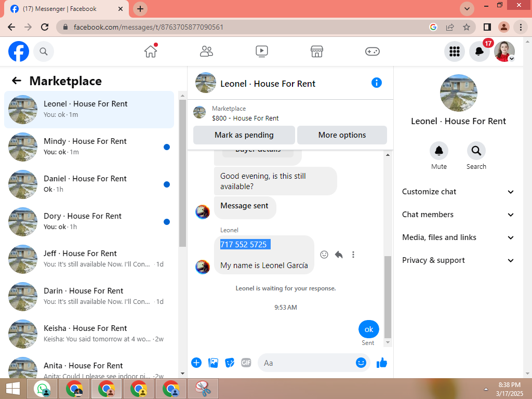The image size is (532, 399).
Task: Click the back arrow beside Marketplace heading
Action: pyautogui.click(x=17, y=81)
